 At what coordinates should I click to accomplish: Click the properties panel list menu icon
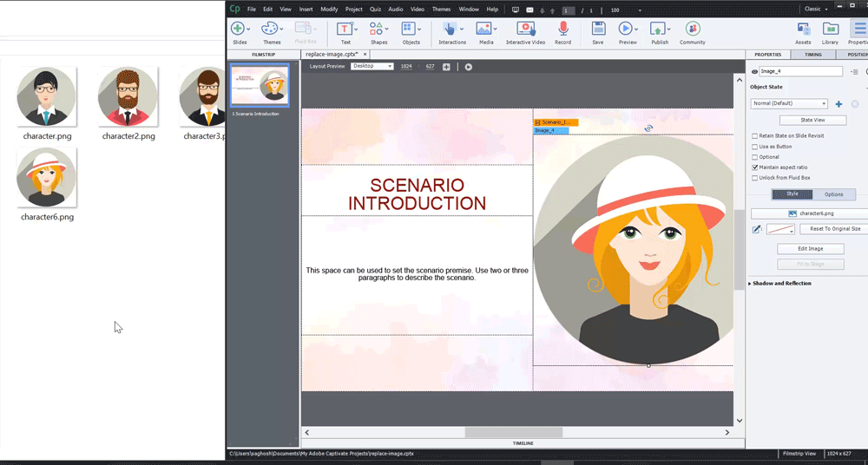[854, 72]
